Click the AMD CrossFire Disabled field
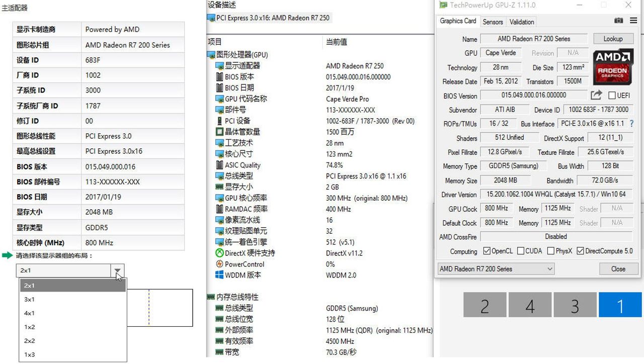The width and height of the screenshot is (644, 364). (556, 236)
